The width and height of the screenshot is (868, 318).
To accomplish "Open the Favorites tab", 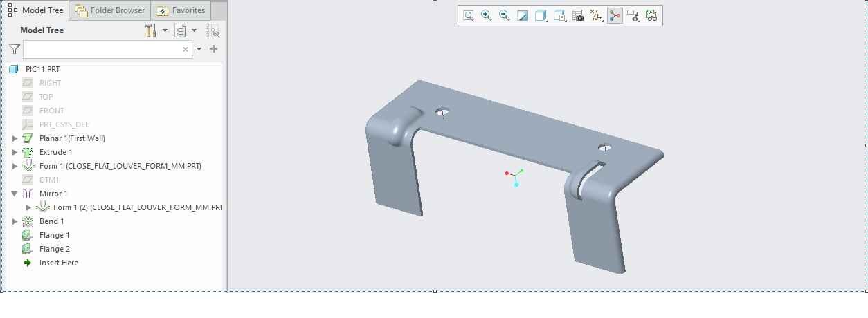I will click(x=181, y=10).
